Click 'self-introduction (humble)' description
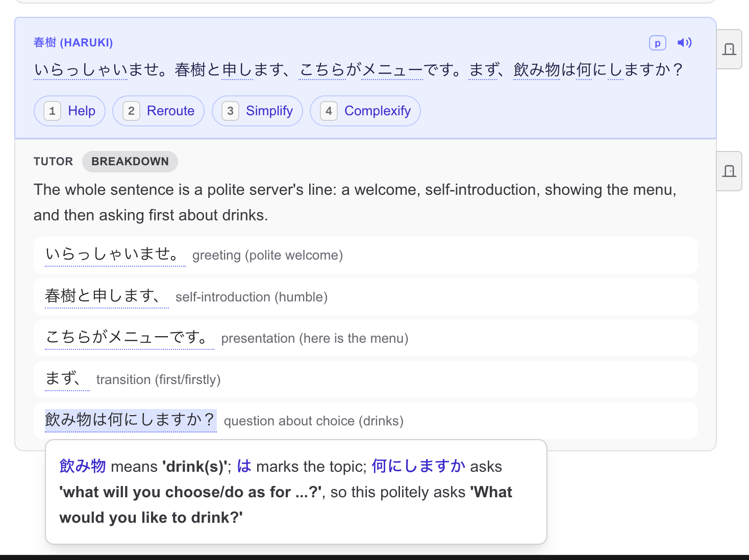The width and height of the screenshot is (749, 560). coord(252,297)
